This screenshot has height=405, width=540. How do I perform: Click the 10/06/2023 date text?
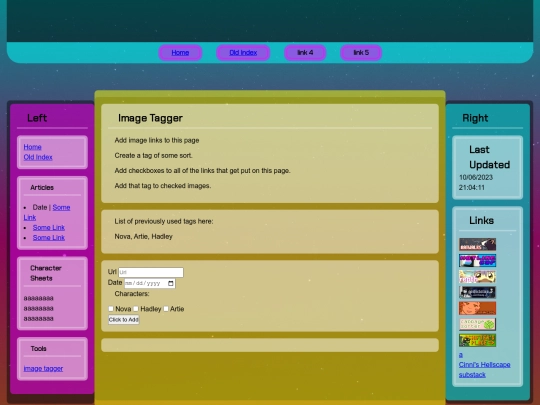476,177
